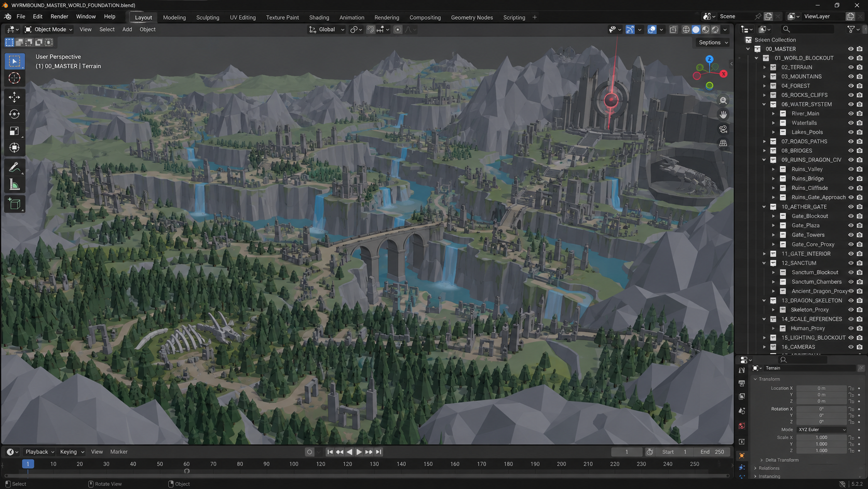Hide the 02_TERRAIN collection eye icon
Viewport: 868px width, 489px height.
(x=851, y=67)
